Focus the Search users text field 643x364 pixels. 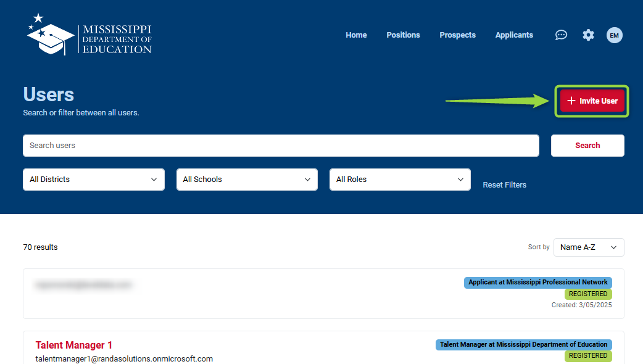281,146
